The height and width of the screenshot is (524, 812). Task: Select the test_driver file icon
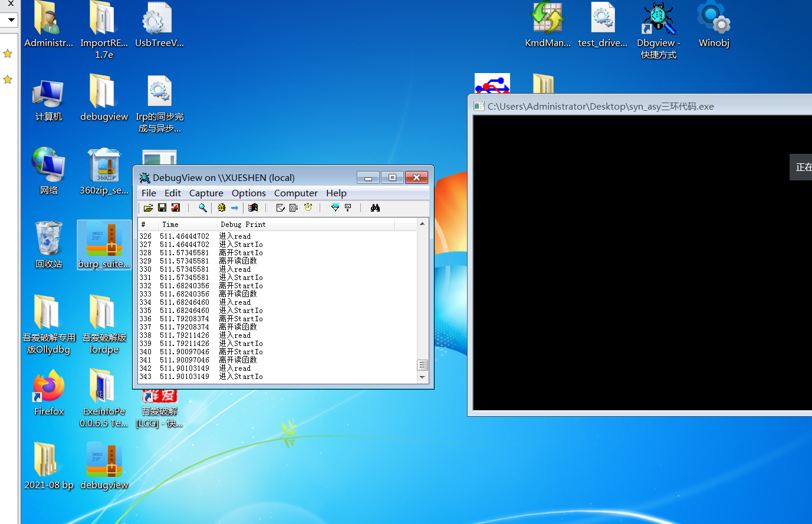[x=603, y=25]
